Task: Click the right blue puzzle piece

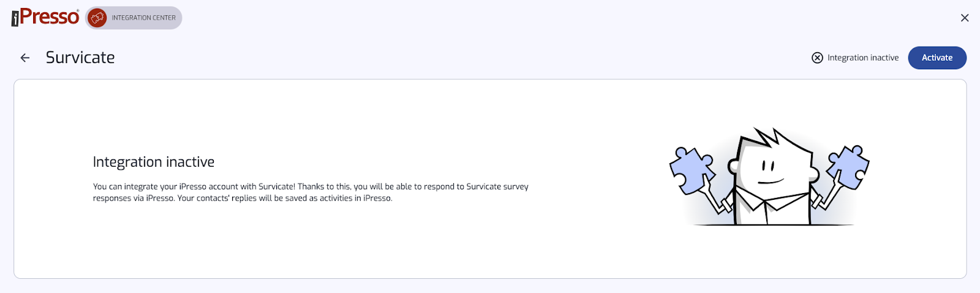Action: pyautogui.click(x=848, y=166)
